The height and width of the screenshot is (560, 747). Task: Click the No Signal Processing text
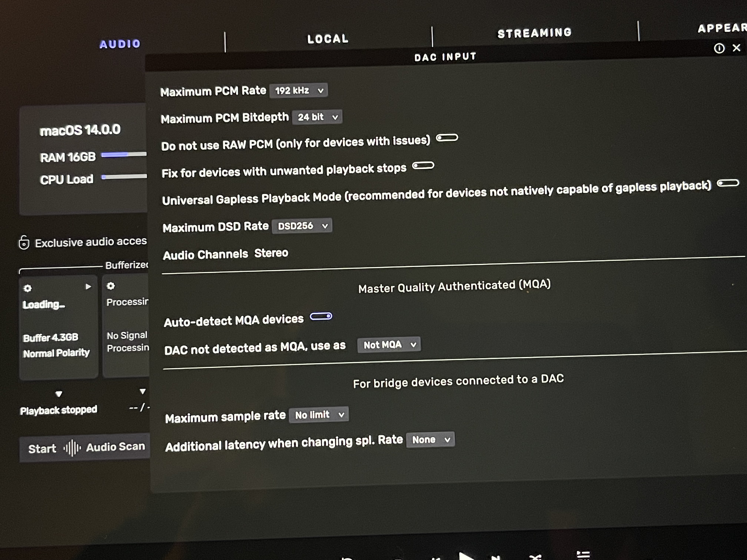pyautogui.click(x=128, y=342)
